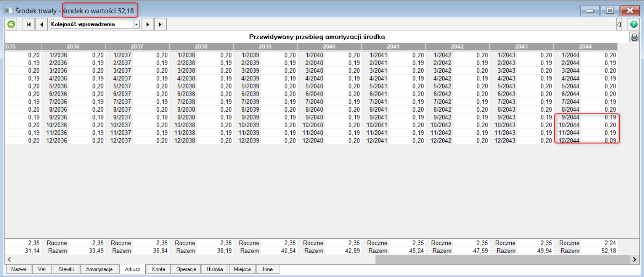The width and height of the screenshot is (644, 277).
Task: Click the Roczne label under 2040
Action: click(x=313, y=243)
